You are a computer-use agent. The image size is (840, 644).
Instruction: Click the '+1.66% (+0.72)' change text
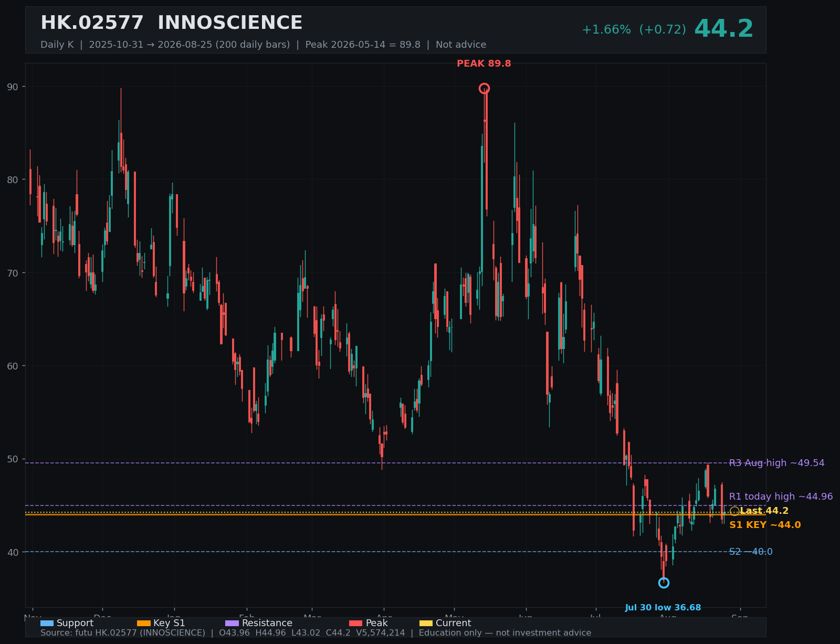[x=634, y=30]
